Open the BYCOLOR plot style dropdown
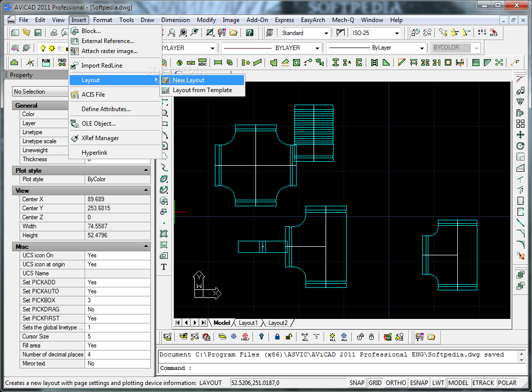 [476, 48]
